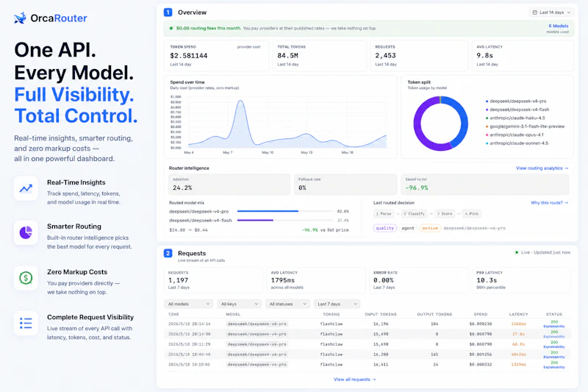Click the Smarter Routing pie chart icon
588x392 pixels.
click(x=26, y=232)
